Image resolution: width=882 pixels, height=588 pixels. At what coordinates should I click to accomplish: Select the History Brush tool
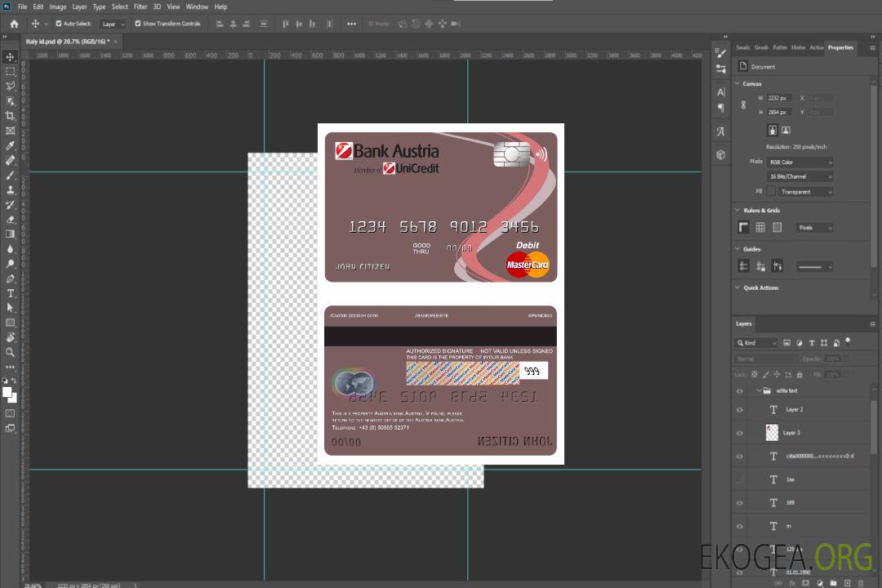coord(10,205)
